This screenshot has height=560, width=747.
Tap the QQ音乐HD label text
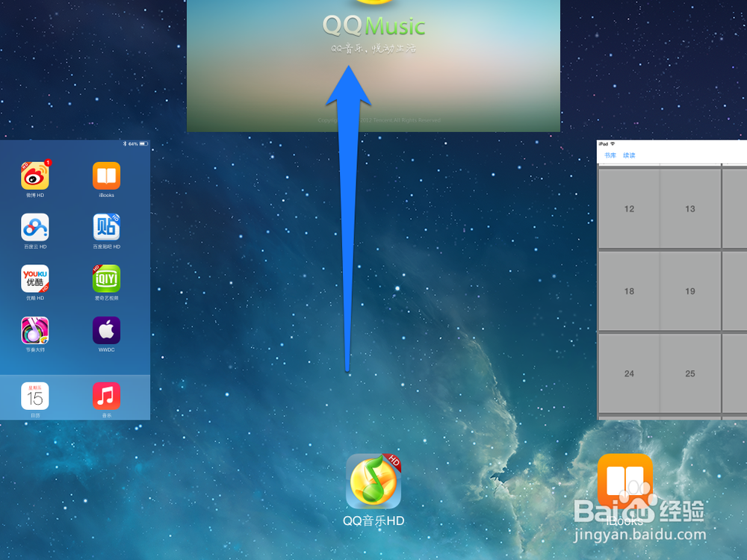click(x=373, y=521)
